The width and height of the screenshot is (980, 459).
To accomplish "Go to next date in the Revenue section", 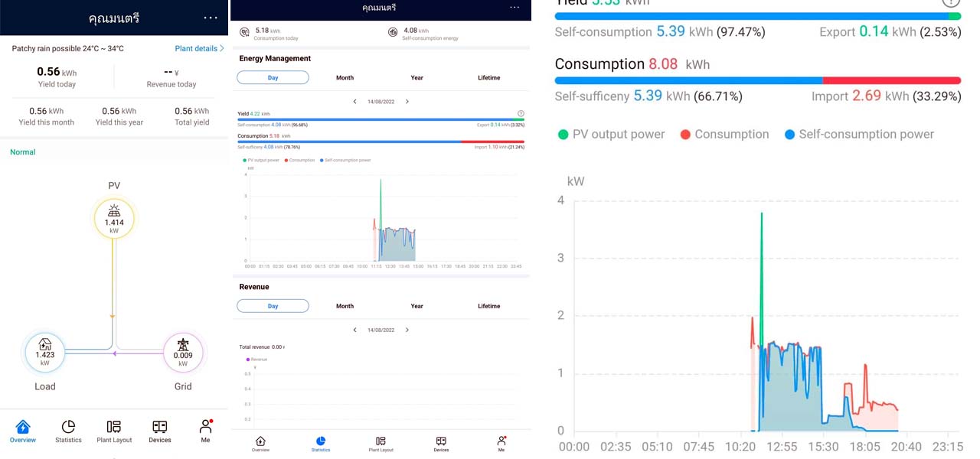I will (x=407, y=330).
